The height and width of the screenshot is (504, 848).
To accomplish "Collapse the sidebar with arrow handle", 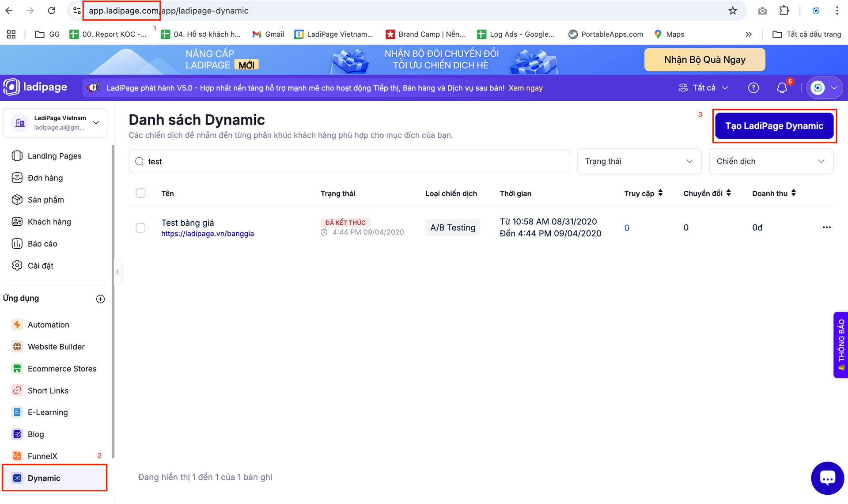I will pyautogui.click(x=117, y=272).
